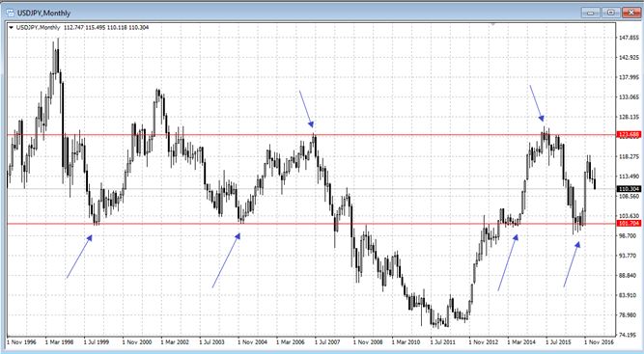Select the blue arrow pointing at the 2014 consolidation
This screenshot has height=354, width=644.
(508, 262)
